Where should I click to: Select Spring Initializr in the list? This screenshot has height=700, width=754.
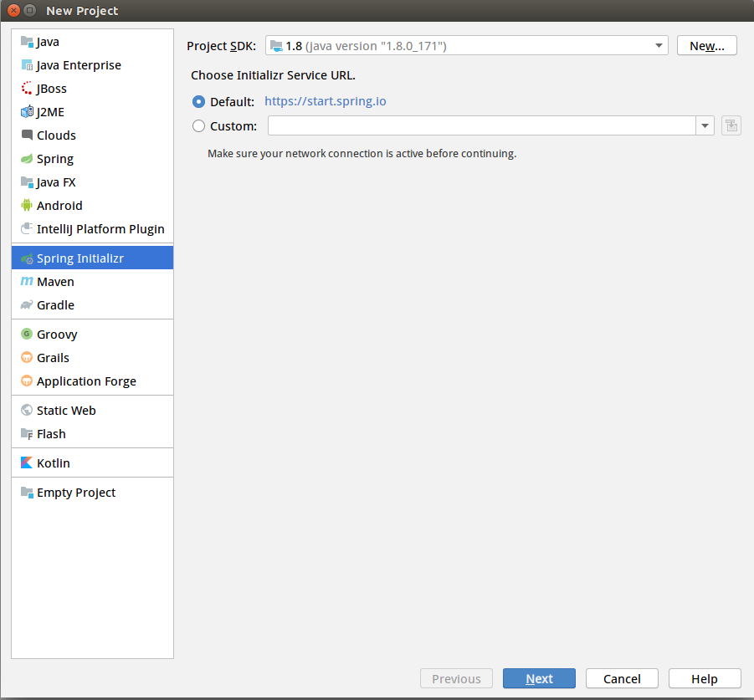(x=92, y=258)
